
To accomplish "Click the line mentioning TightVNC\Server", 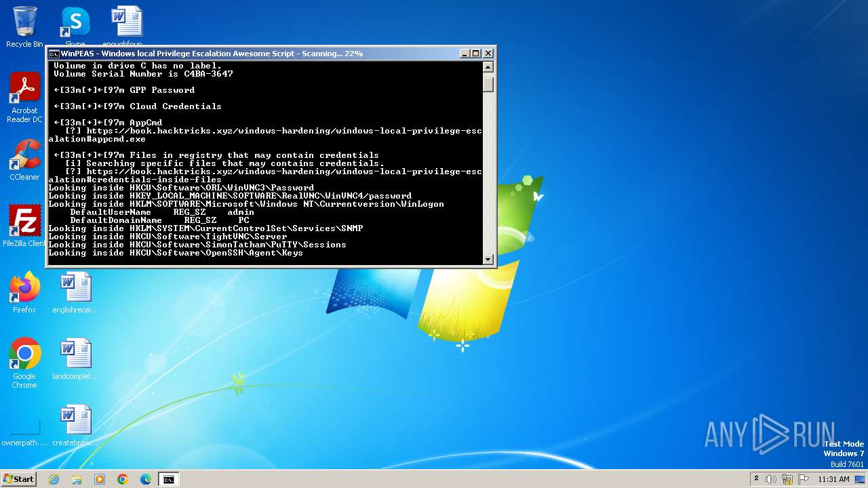I will (x=167, y=237).
